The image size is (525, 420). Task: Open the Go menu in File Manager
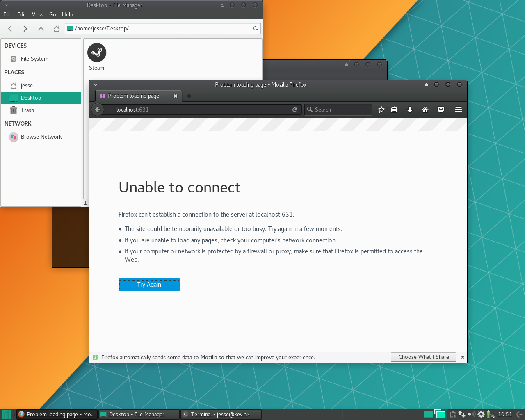[52, 14]
